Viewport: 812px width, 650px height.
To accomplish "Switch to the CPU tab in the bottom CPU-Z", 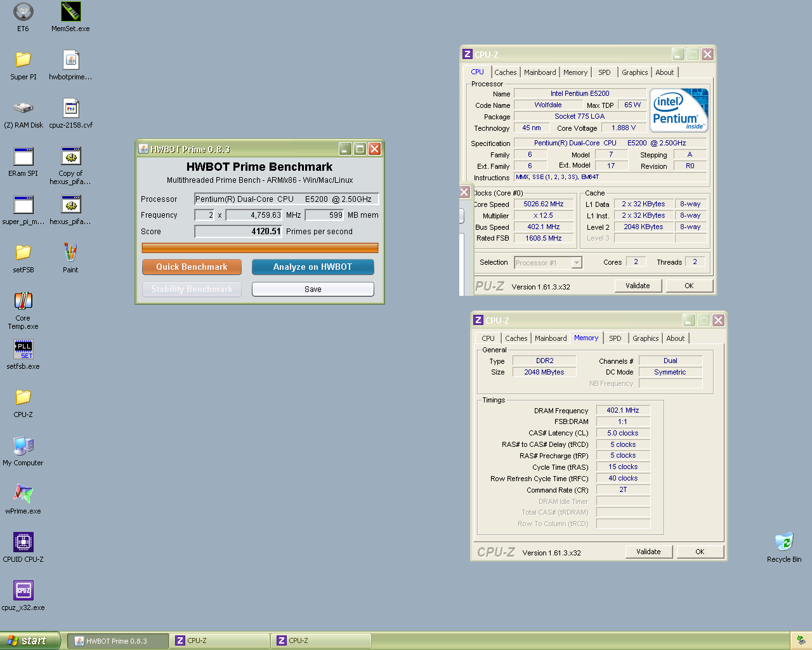I will click(x=488, y=338).
